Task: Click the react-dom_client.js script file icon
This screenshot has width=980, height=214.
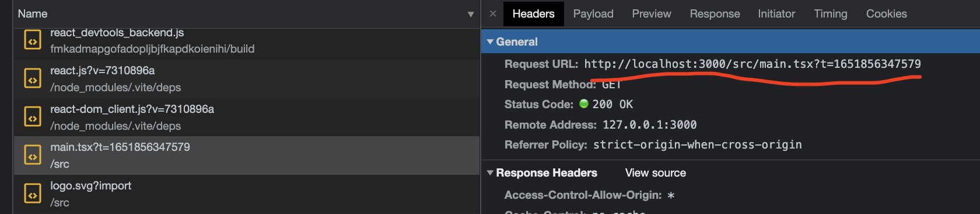Action: [x=33, y=117]
